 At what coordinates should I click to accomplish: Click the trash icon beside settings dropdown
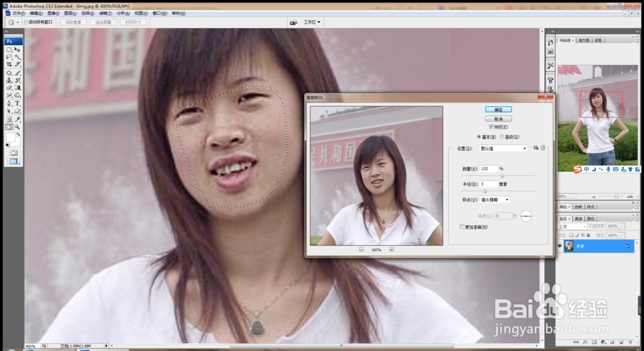tap(543, 147)
